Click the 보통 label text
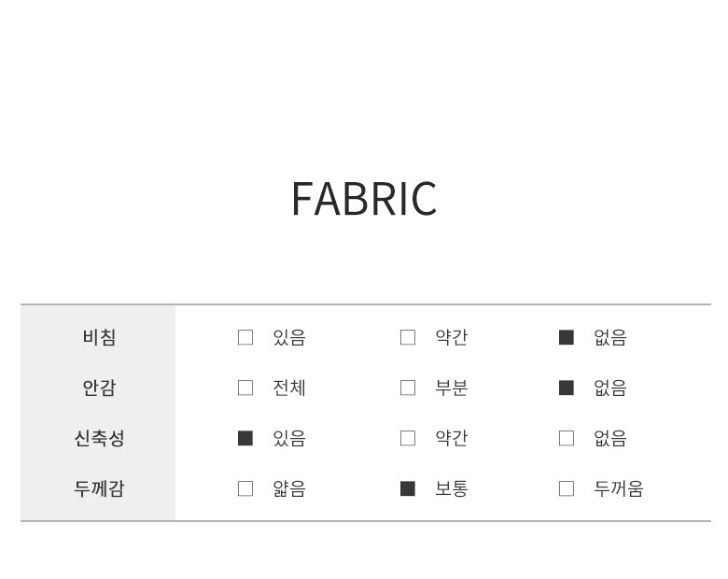Image resolution: width=728 pixels, height=579 pixels. tap(452, 488)
